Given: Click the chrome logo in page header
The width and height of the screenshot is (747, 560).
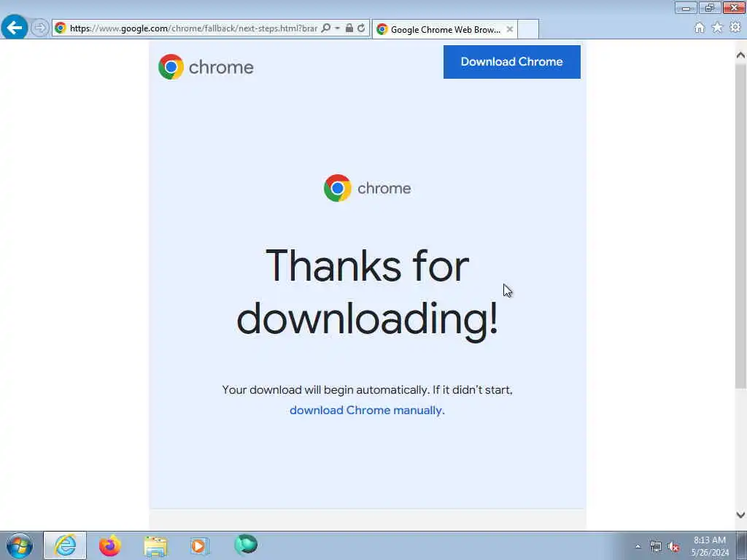Looking at the screenshot, I should (206, 67).
